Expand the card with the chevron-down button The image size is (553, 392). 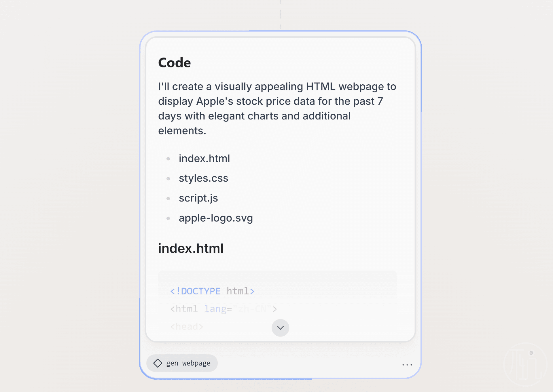tap(280, 328)
